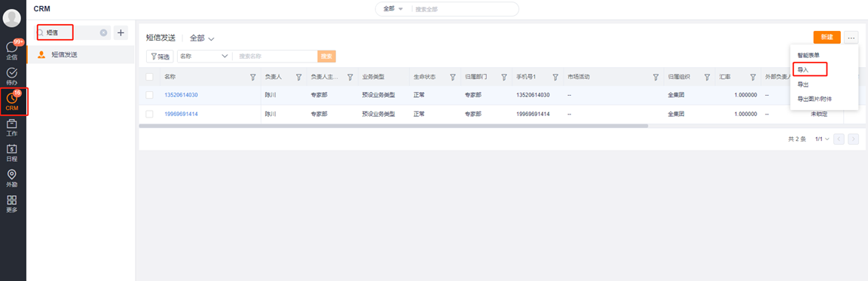868x281 pixels.
Task: Filter the 负责人主属部门 column
Action: [x=350, y=77]
